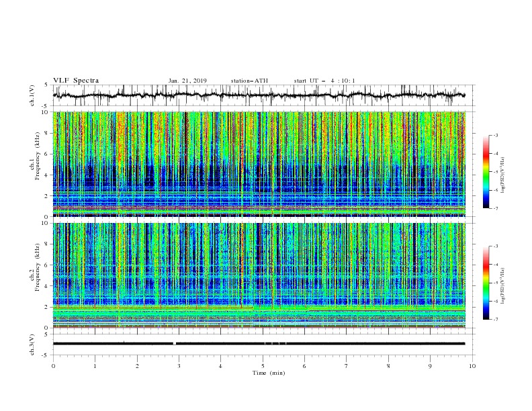Select the "start UT = 4 :10: 1" text
The image size is (532, 411).
pos(324,81)
